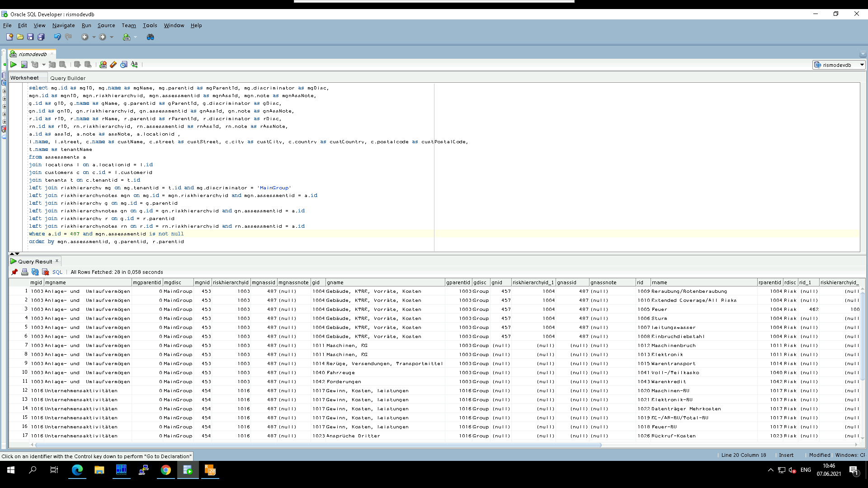Open the Back navigation history dropdown arrow
The image size is (868, 488).
tap(94, 37)
